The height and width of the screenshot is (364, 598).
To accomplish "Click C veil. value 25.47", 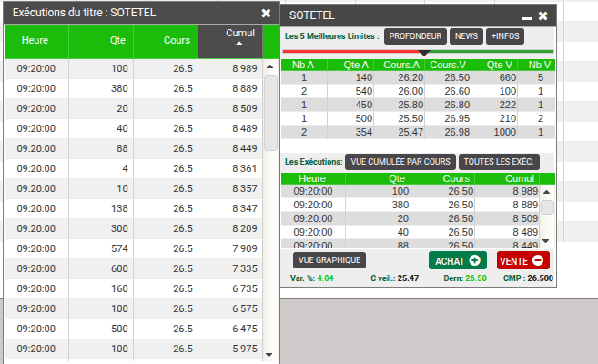I will pyautogui.click(x=408, y=278).
